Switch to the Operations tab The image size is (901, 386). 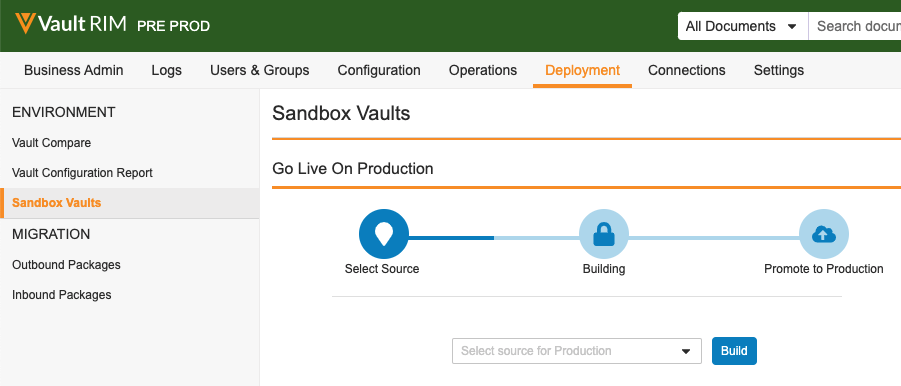483,71
